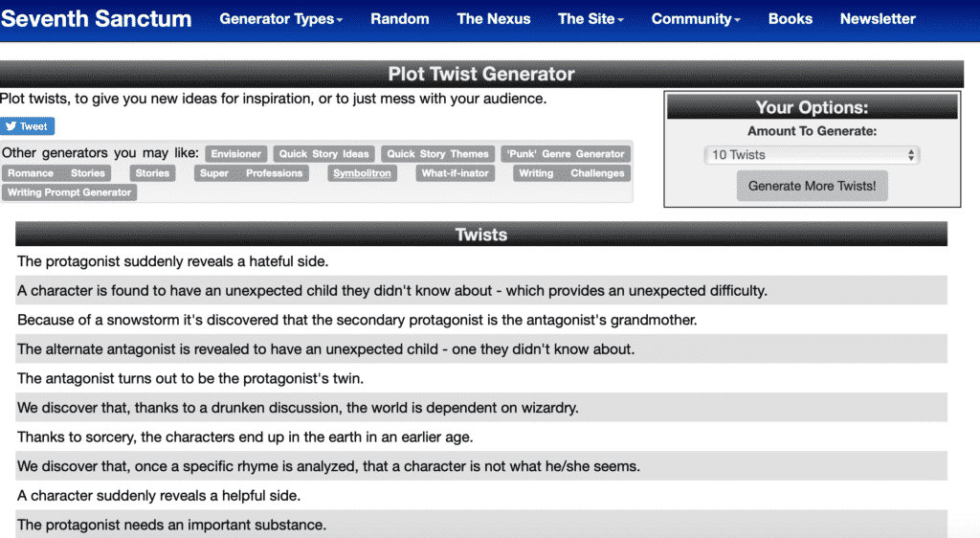
Task: Open Quick Story Ideas generator
Action: click(x=323, y=154)
